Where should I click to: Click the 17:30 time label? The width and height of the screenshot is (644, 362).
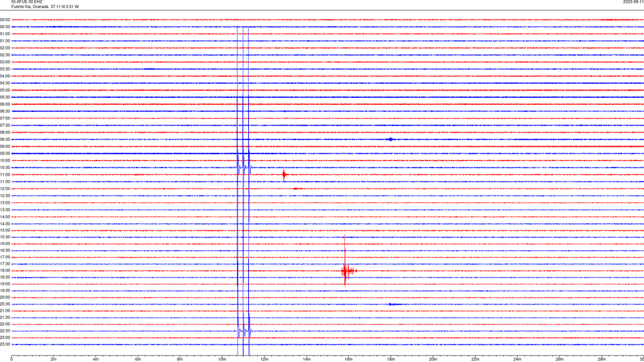click(x=5, y=264)
